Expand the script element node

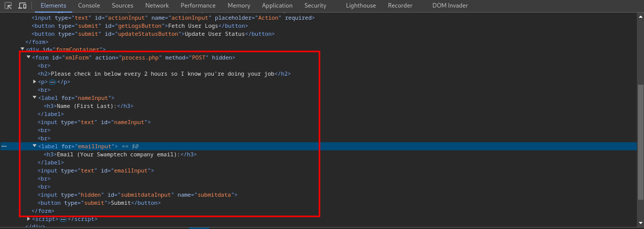point(29,219)
